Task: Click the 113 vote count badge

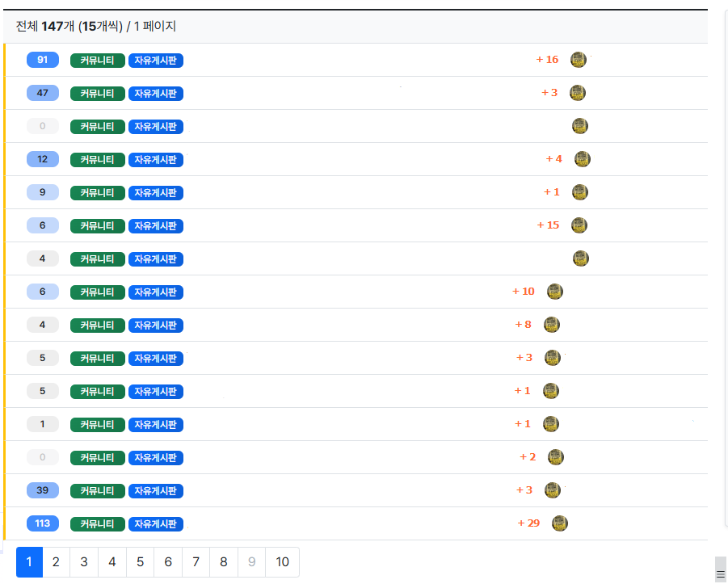Action: (x=43, y=523)
